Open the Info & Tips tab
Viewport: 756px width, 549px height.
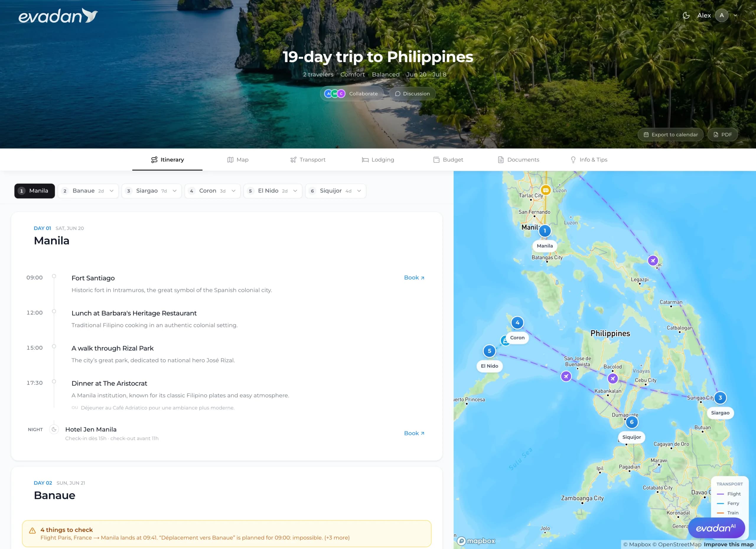589,160
